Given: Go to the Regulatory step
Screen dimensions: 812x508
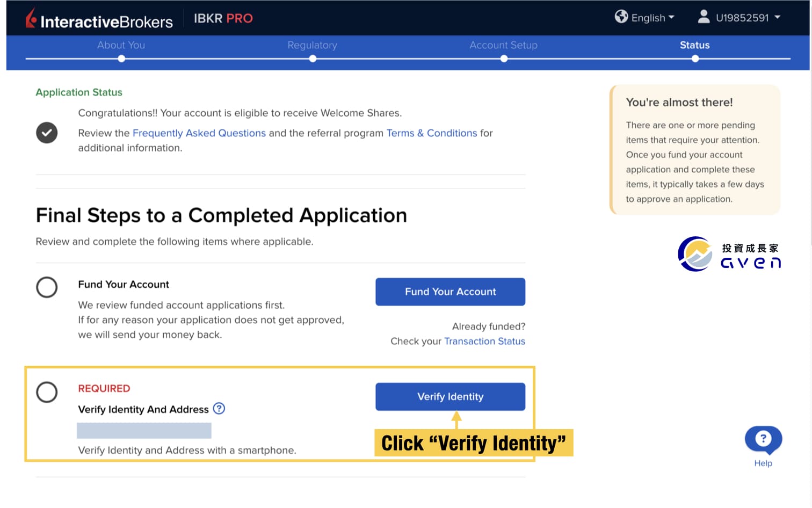Looking at the screenshot, I should pyautogui.click(x=312, y=46).
